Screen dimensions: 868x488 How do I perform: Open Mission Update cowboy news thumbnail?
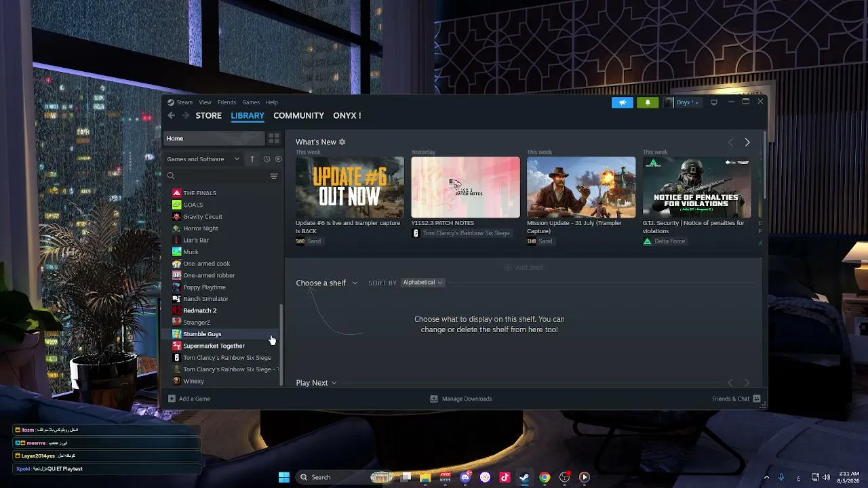(581, 187)
